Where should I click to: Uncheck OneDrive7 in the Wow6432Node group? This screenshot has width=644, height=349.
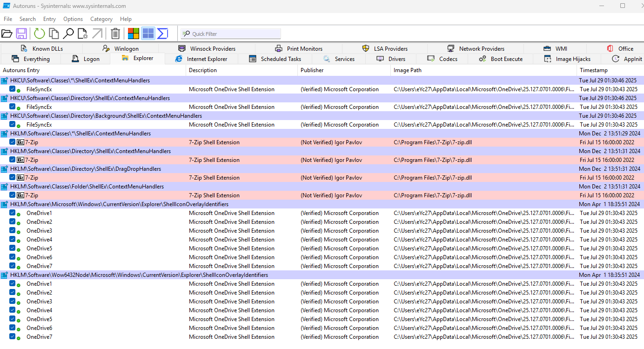point(12,336)
